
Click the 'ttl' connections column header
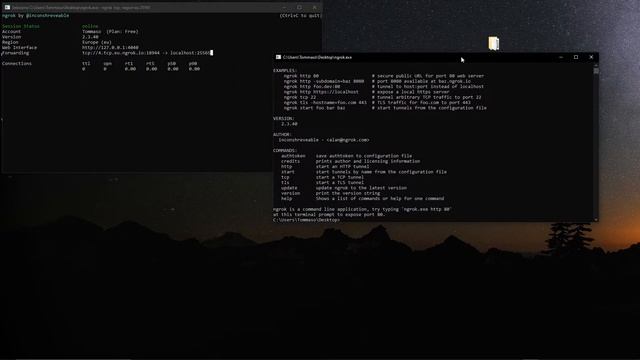click(x=86, y=63)
